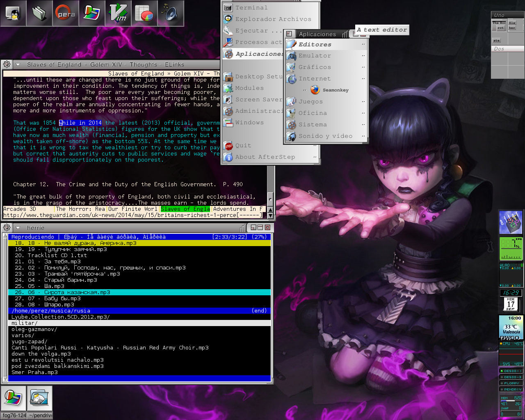
Task: Open the audio speaker dock icon
Action: (x=171, y=13)
